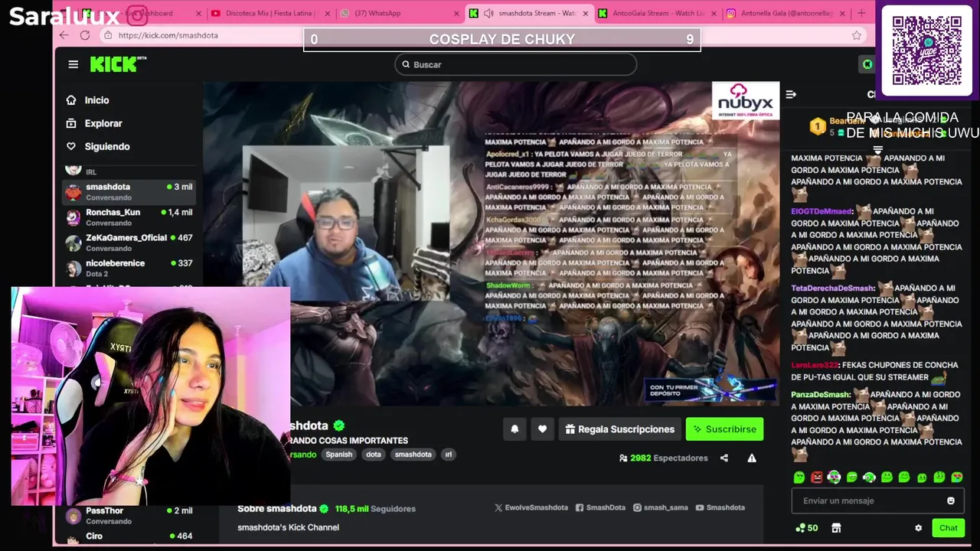Select PassThor channel in sidebar

(x=129, y=516)
